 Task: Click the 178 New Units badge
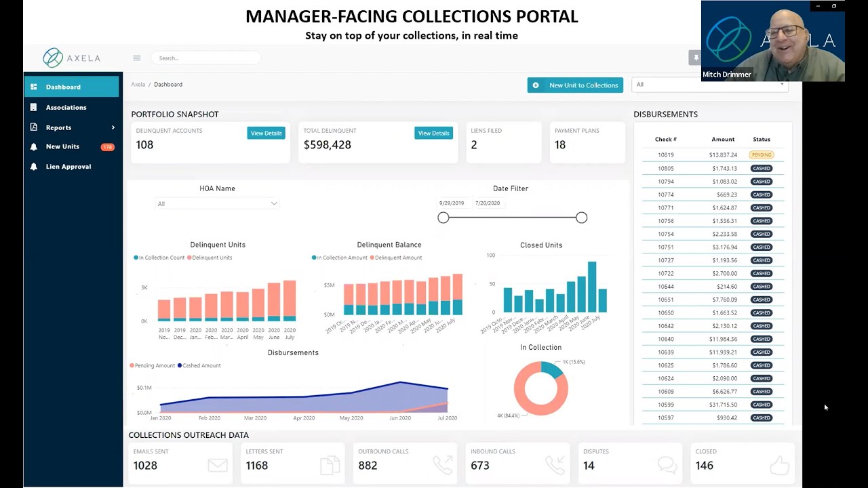[107, 147]
